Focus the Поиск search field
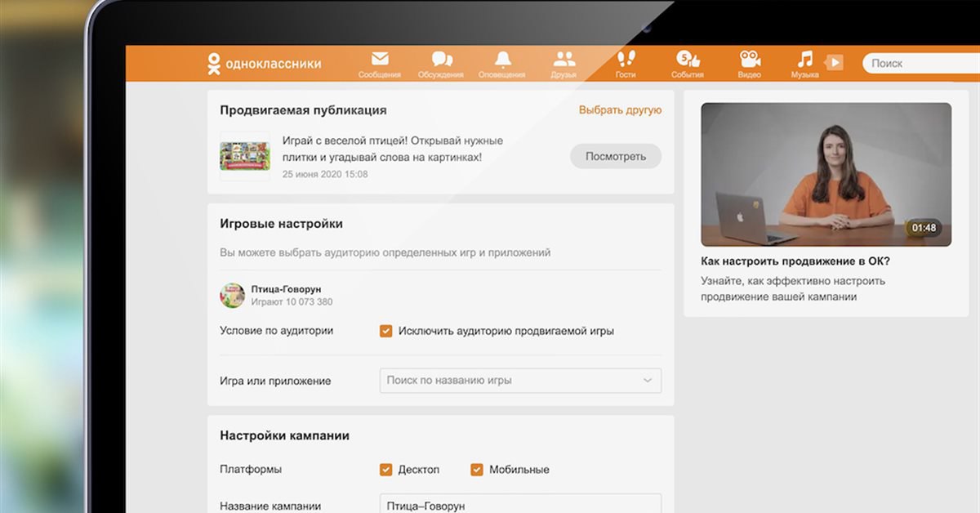Screen dimensions: 980x513 (x=921, y=63)
